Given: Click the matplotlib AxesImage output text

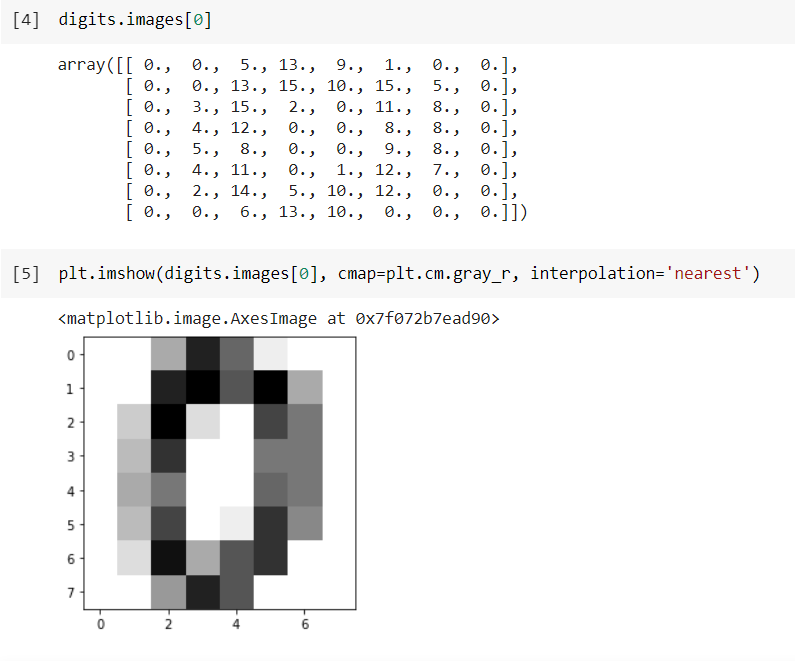Looking at the screenshot, I should [279, 319].
